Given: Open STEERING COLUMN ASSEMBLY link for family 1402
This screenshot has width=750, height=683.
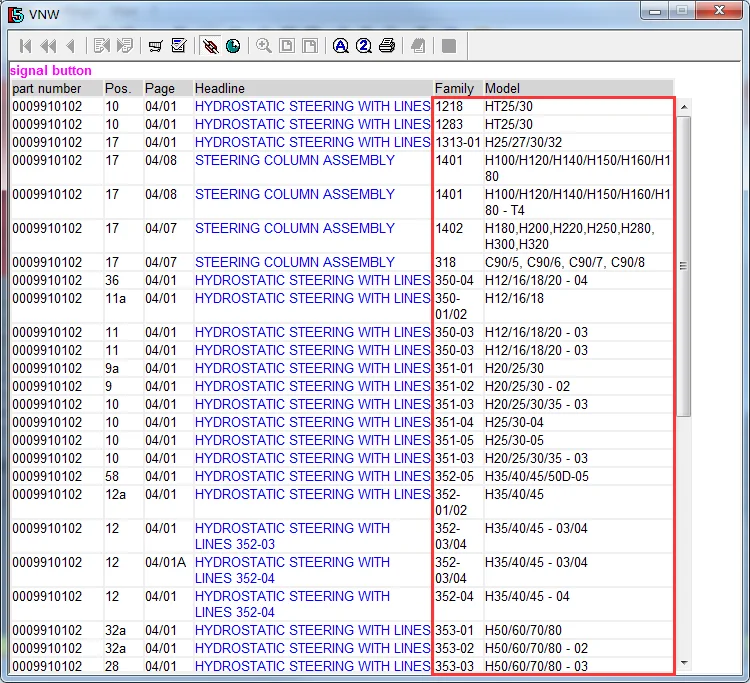Looking at the screenshot, I should tap(295, 228).
